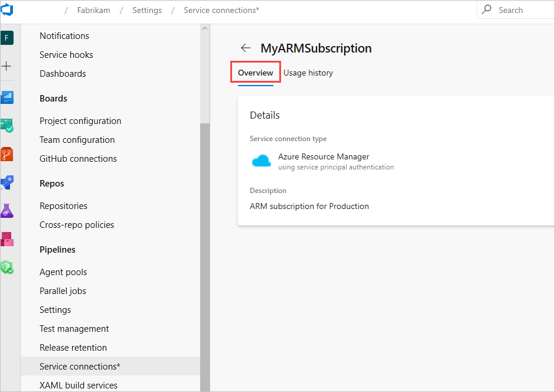Stay on the Overview tab

255,72
